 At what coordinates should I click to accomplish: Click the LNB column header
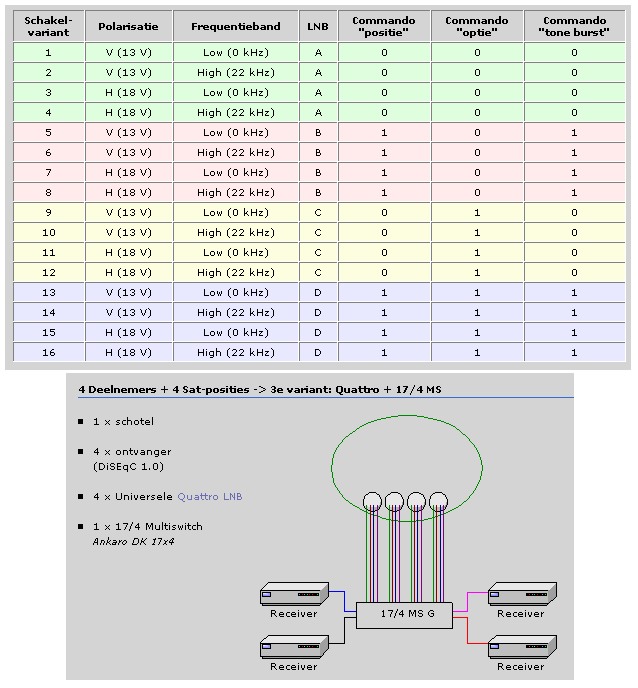point(318,26)
